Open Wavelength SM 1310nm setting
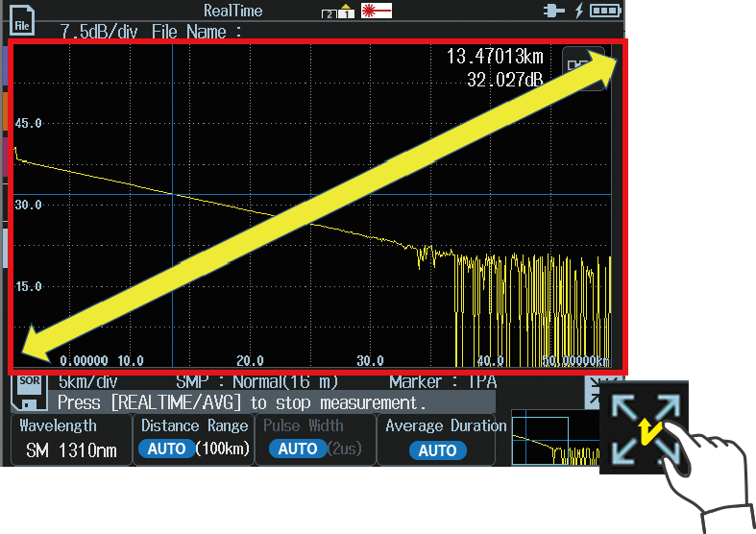This screenshot has height=534, width=756. (71, 440)
